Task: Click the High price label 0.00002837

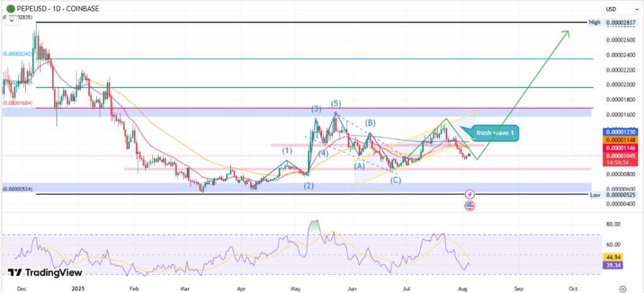Action: coord(621,22)
